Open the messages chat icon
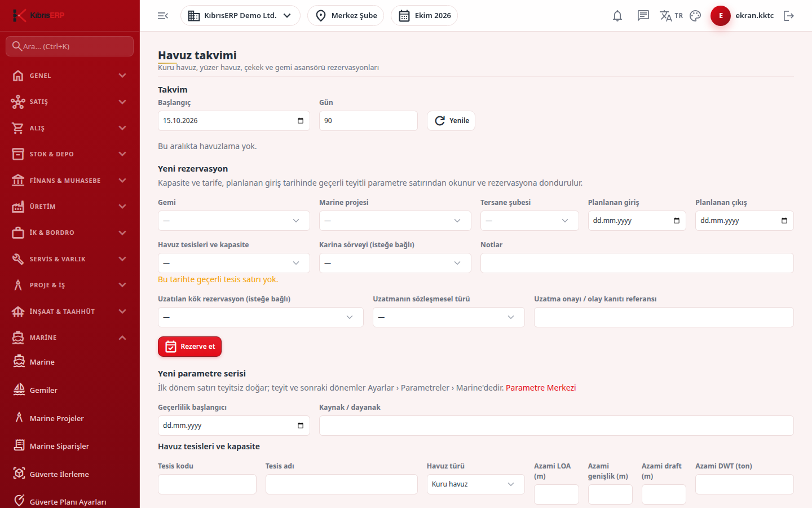The height and width of the screenshot is (508, 812). point(643,16)
